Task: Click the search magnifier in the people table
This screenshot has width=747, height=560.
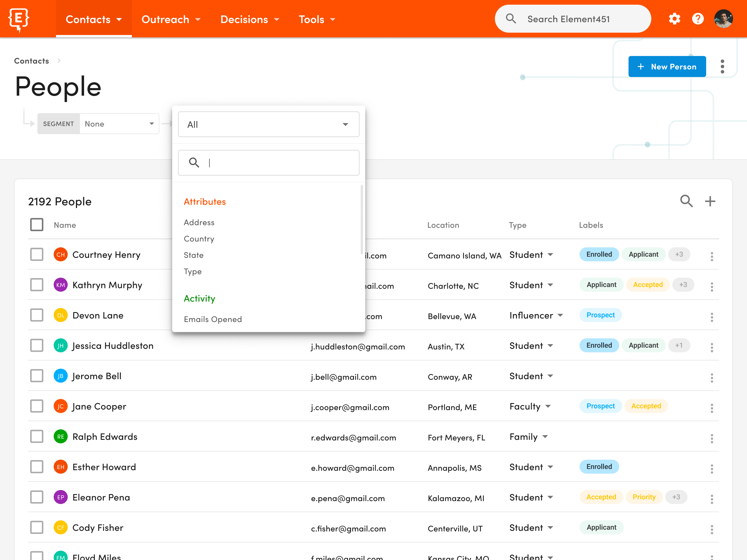Action: (x=686, y=201)
